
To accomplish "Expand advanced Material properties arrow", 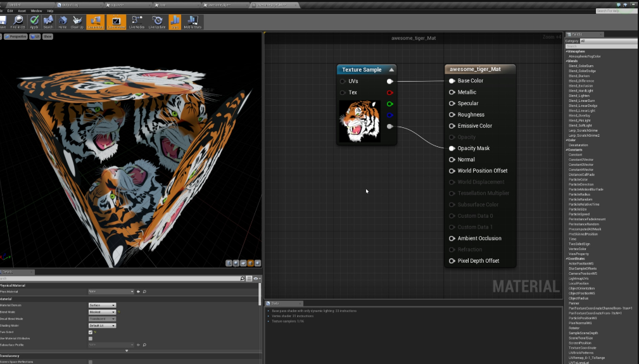I will (126, 351).
